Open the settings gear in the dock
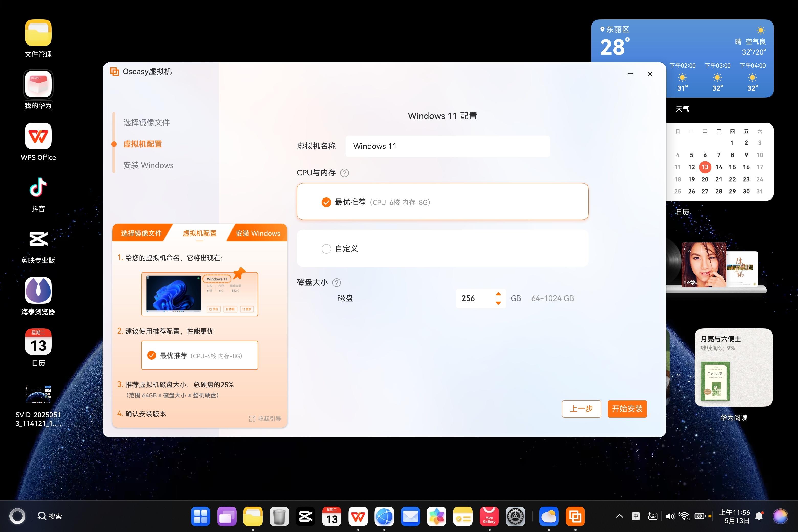This screenshot has width=798, height=532. click(515, 516)
